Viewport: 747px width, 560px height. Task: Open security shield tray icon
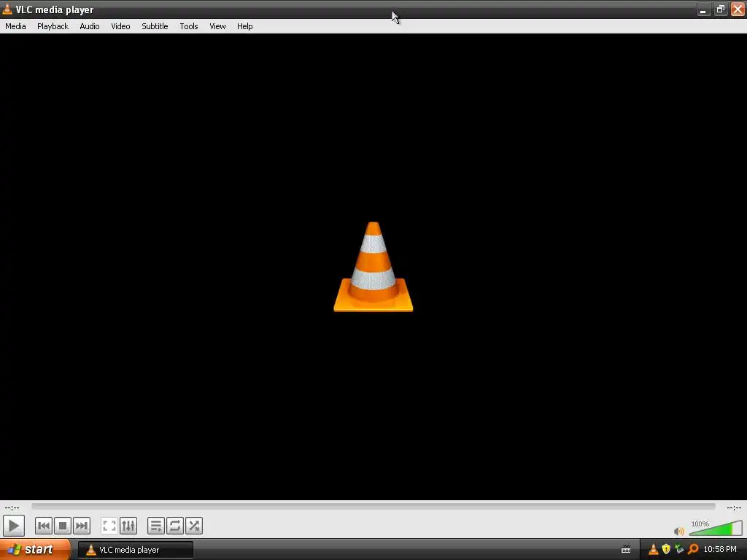coord(666,550)
